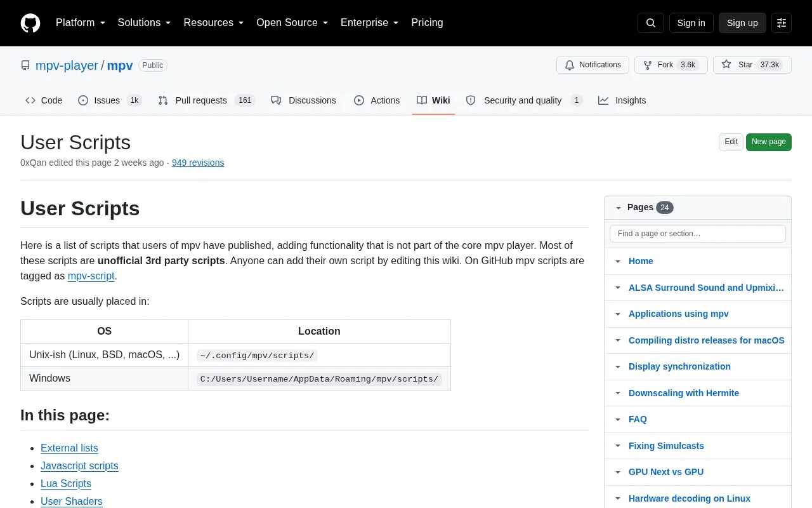Open Downscaling with Hermite wiki page
Image resolution: width=812 pixels, height=508 pixels.
tap(684, 393)
